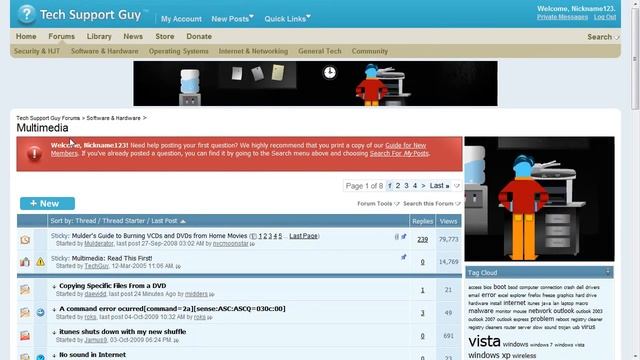This screenshot has height=360, width=640.
Task: Open the New Posts dropdown
Action: click(232, 19)
